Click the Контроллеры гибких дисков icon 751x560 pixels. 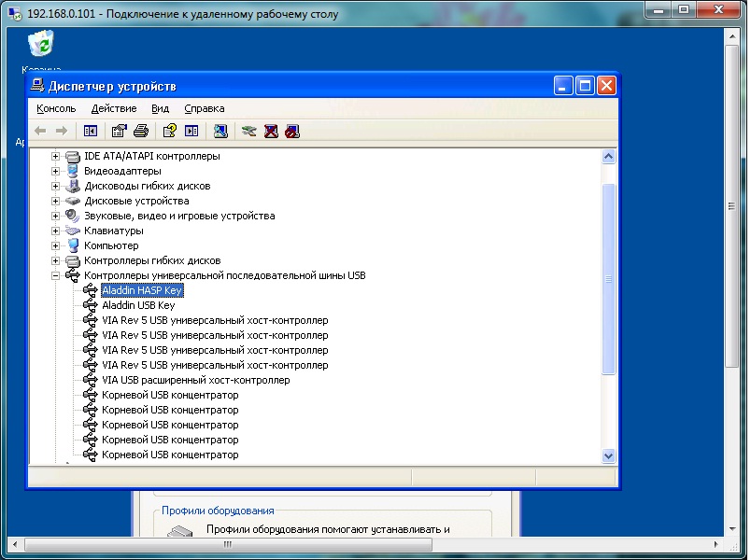click(73, 260)
